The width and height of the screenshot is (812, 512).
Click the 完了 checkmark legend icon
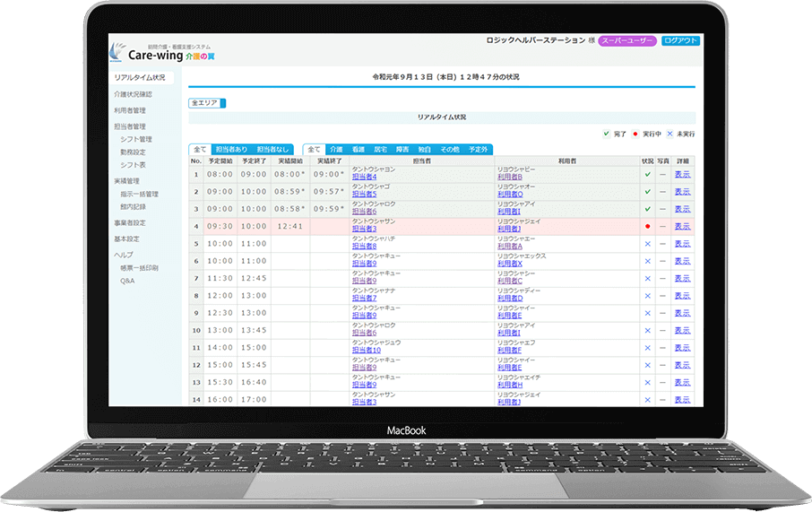(607, 134)
